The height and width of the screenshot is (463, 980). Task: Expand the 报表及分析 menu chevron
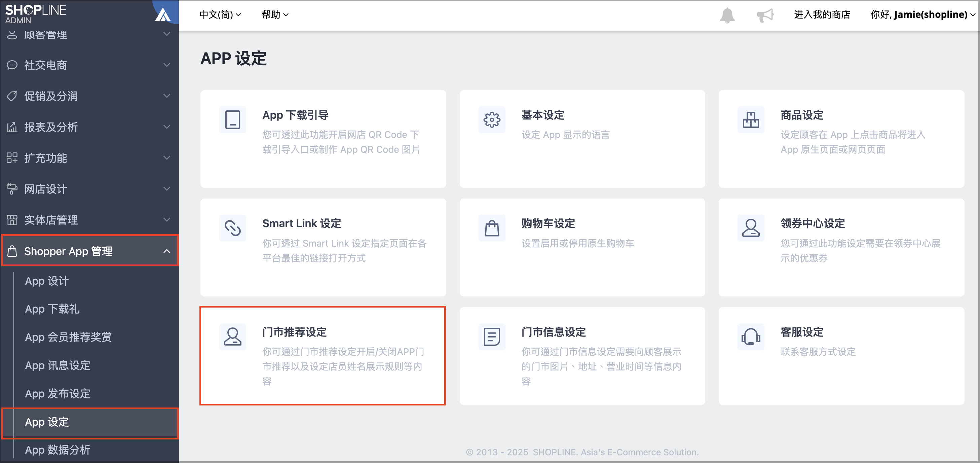pyautogui.click(x=166, y=127)
